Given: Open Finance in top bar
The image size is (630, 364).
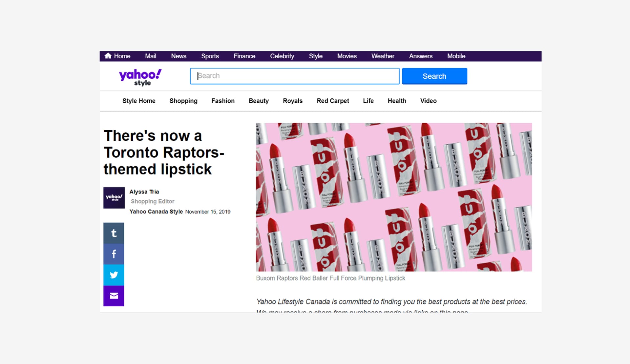Looking at the screenshot, I should (244, 56).
